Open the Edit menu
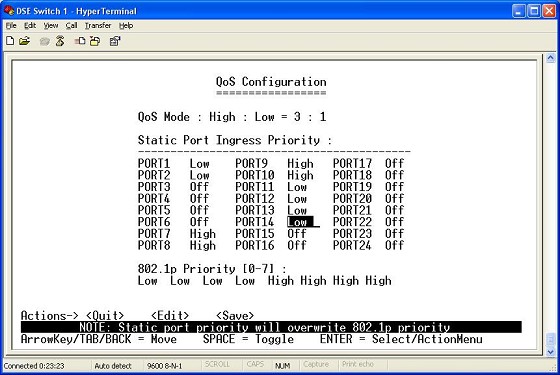The height and width of the screenshot is (375, 560). click(30, 26)
